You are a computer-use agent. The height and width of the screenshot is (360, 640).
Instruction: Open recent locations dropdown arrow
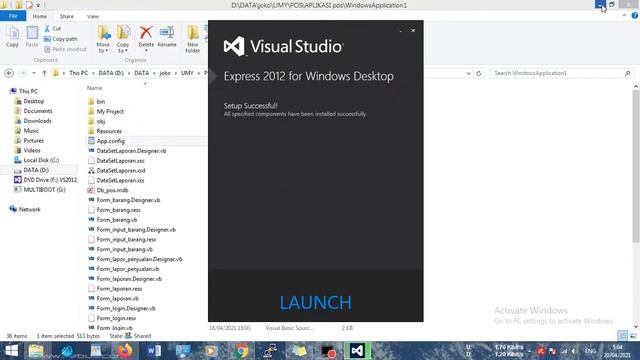tap(34, 73)
